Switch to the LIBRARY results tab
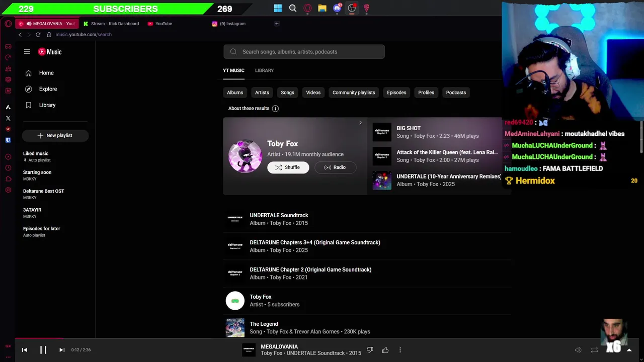The width and height of the screenshot is (644, 362). pos(264,70)
